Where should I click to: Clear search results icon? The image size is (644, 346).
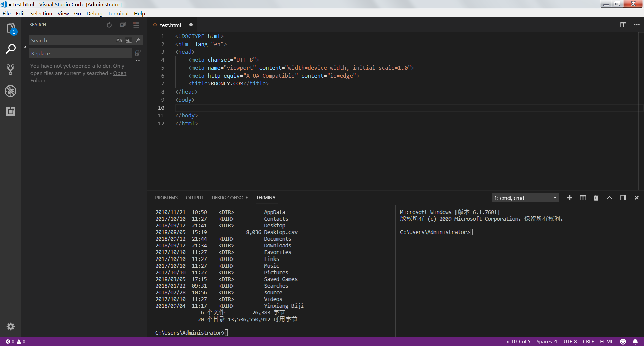[136, 25]
